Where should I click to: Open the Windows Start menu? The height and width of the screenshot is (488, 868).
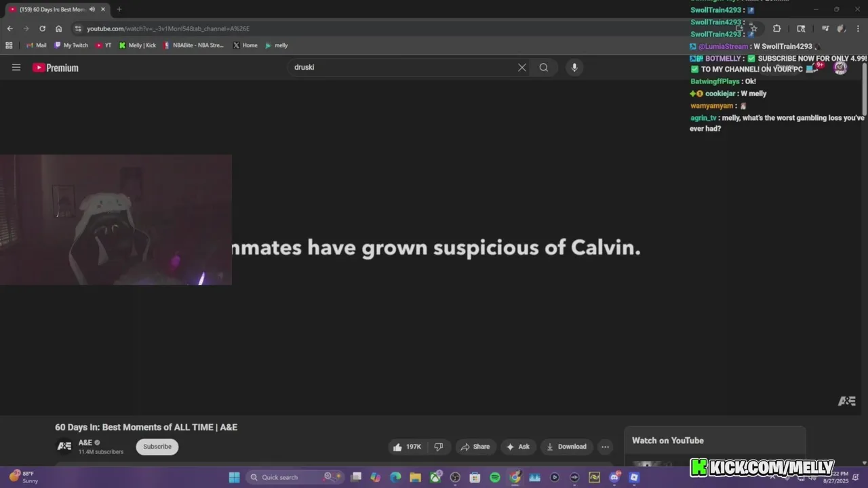(x=234, y=477)
